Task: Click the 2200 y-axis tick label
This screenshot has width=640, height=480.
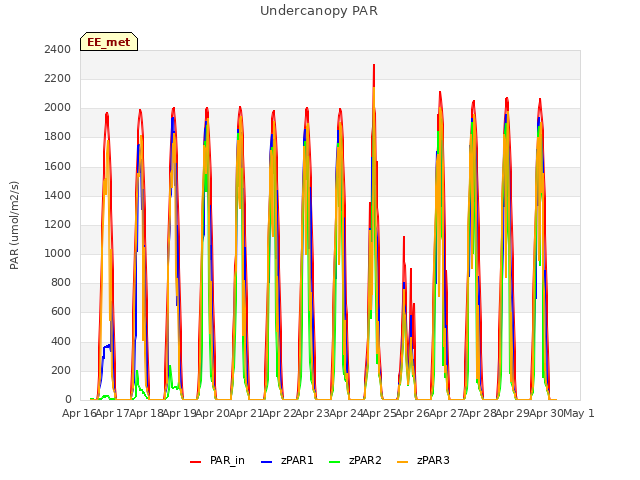Action: pyautogui.click(x=58, y=78)
